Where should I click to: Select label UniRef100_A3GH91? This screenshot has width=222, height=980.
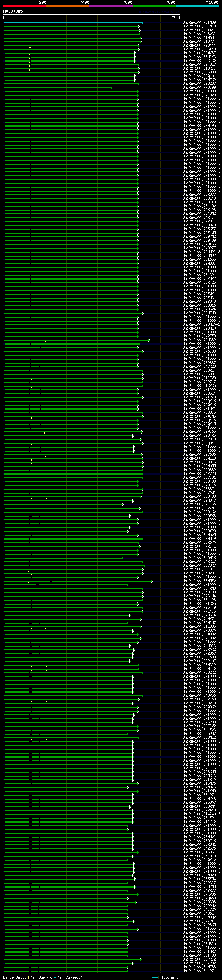pyautogui.click(x=199, y=374)
